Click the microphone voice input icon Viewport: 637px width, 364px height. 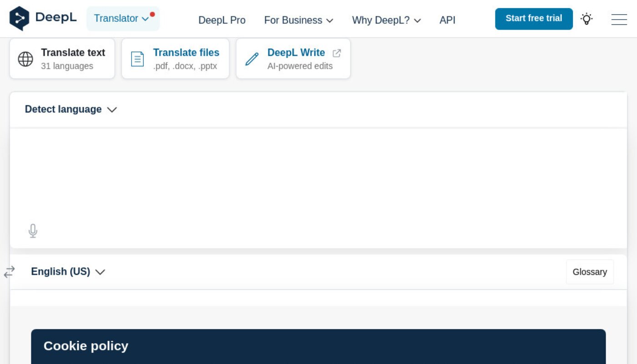[x=33, y=231]
